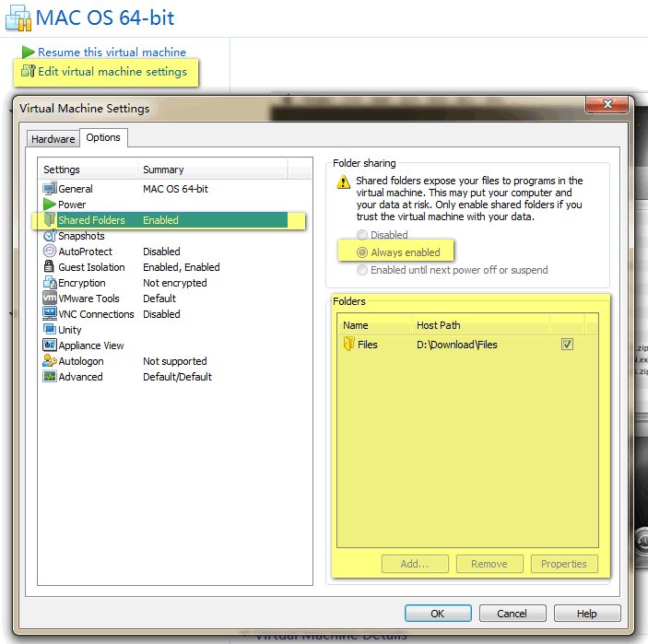Click the 'Not encrypted' summary text
The image size is (648, 644).
point(175,283)
